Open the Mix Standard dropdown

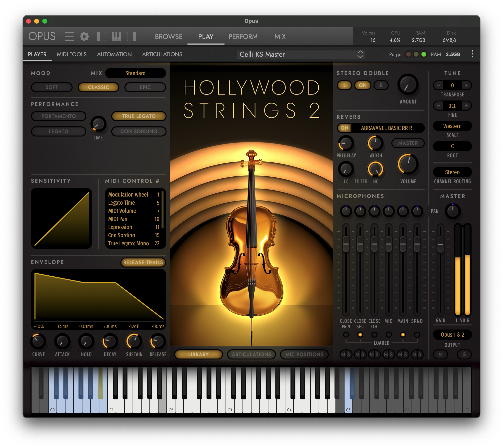click(x=135, y=73)
